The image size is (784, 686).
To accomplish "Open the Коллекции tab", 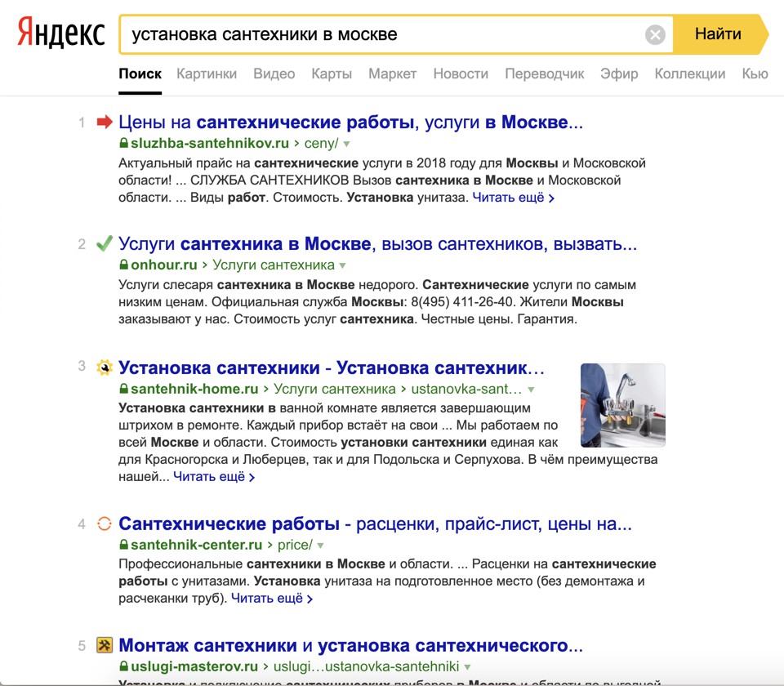I will 690,74.
